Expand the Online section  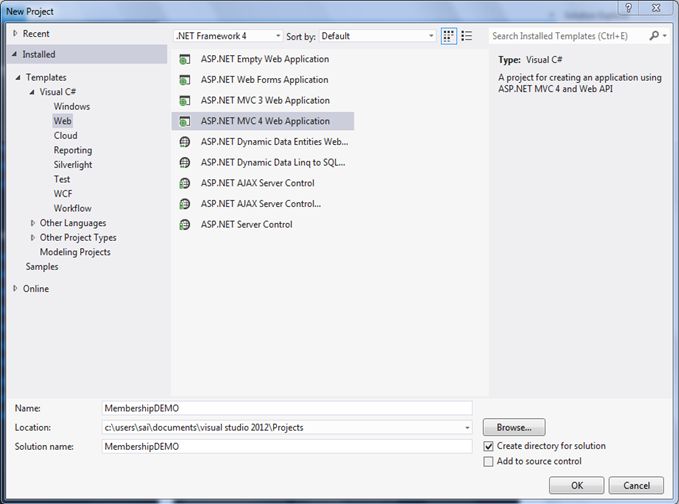click(x=15, y=288)
